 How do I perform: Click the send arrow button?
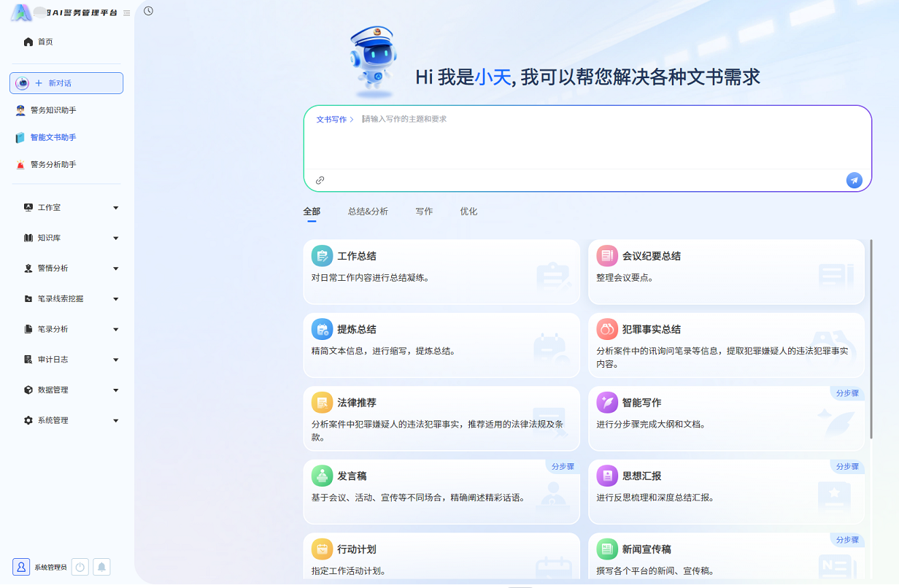pyautogui.click(x=854, y=179)
